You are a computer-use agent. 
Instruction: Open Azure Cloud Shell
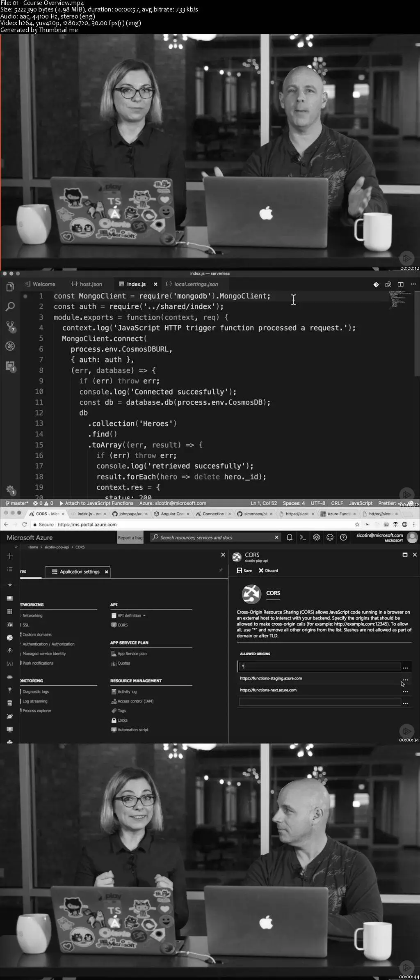303,537
